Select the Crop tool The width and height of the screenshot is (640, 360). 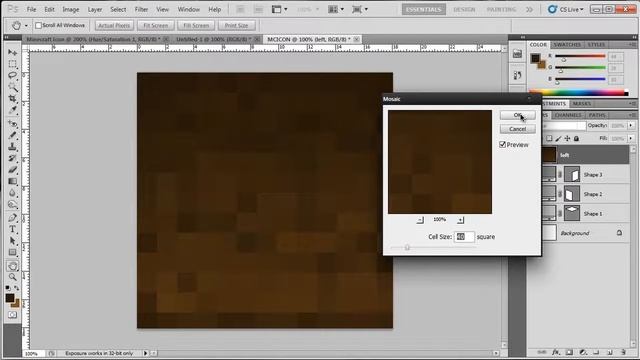pos(13,98)
